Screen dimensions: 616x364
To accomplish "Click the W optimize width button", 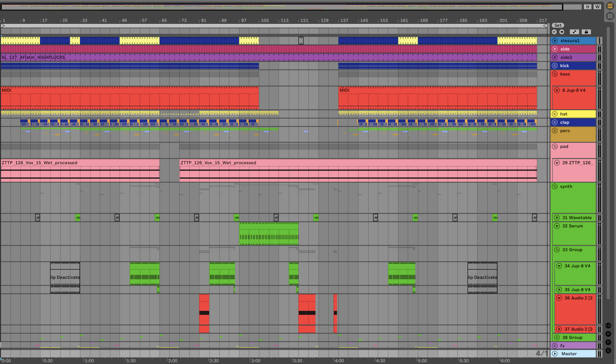I will (597, 7).
